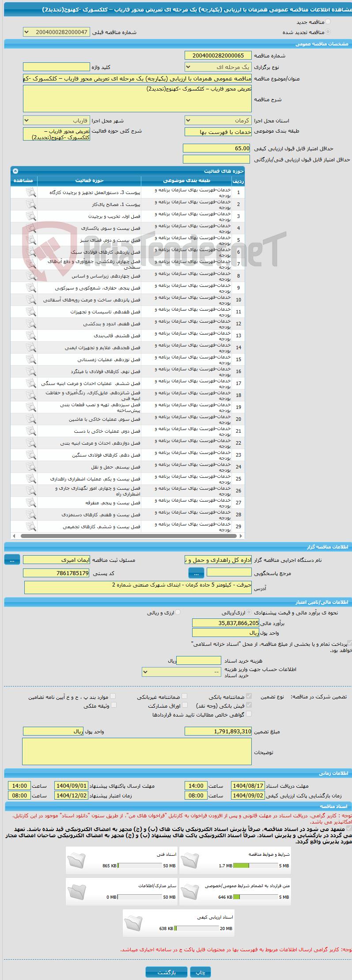
Task: Click the کلید واژه input field
Action: tap(56, 67)
